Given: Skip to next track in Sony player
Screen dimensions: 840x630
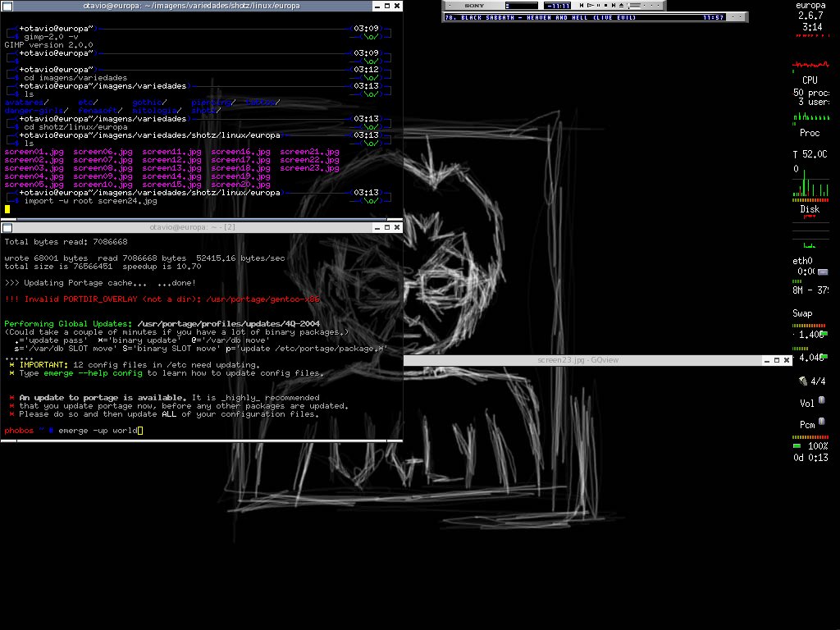Looking at the screenshot, I should [x=614, y=6].
